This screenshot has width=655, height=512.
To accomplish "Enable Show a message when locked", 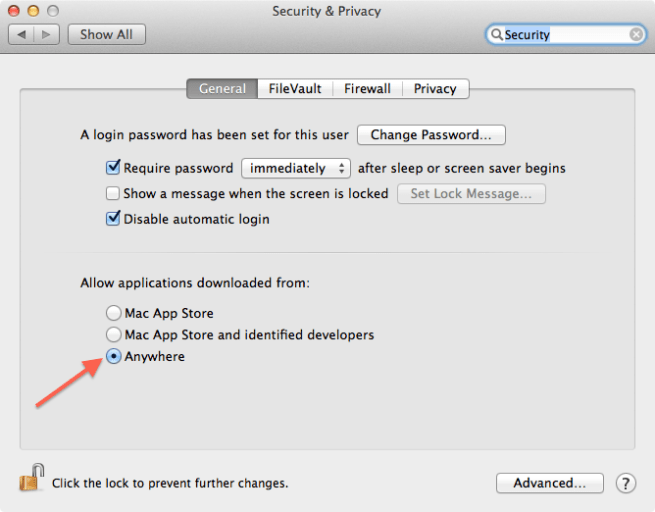I will pyautogui.click(x=113, y=194).
